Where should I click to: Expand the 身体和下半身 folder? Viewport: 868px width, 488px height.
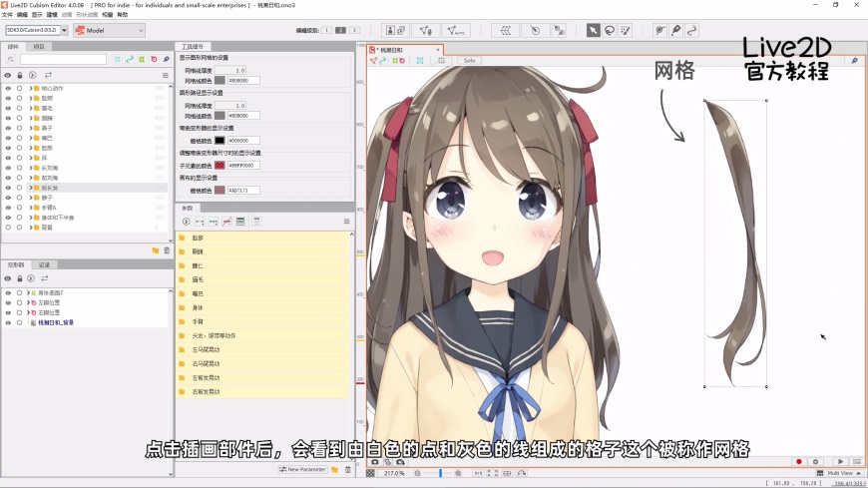31,218
